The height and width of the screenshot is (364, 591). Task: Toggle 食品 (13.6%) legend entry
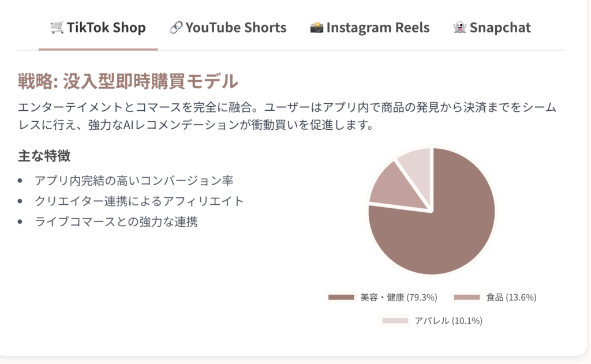(x=495, y=297)
